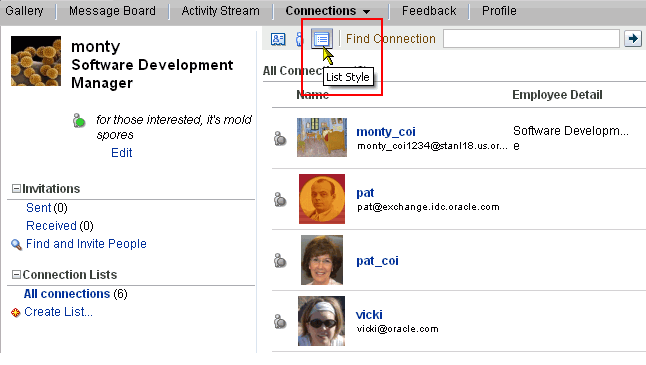646x365 pixels.
Task: Click Edit under the status message
Action: click(122, 153)
